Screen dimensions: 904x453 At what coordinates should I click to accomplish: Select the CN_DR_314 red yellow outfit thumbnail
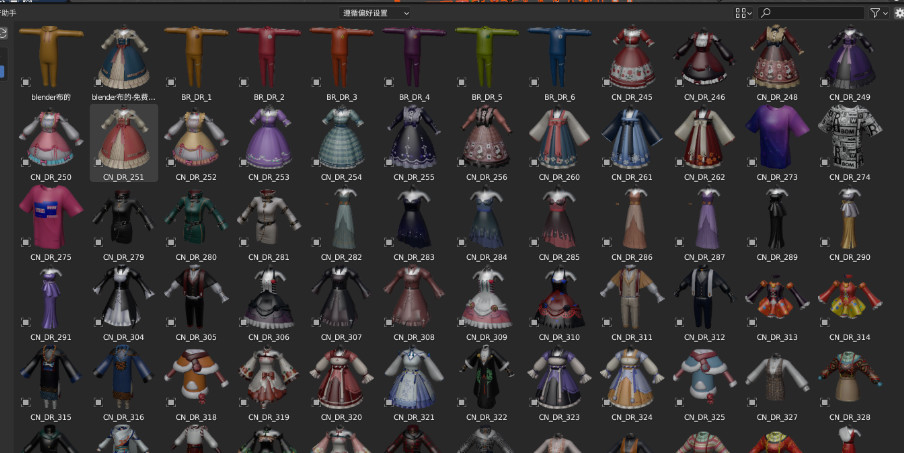point(850,297)
